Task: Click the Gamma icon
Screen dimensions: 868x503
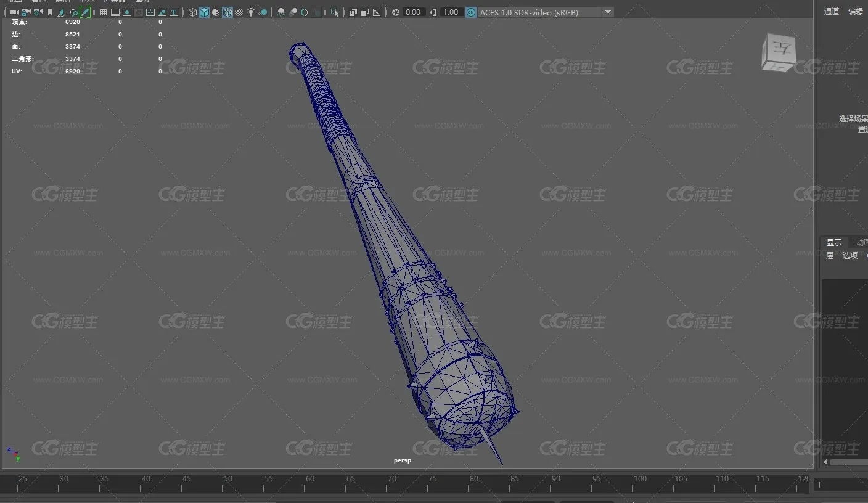Action: coord(433,12)
